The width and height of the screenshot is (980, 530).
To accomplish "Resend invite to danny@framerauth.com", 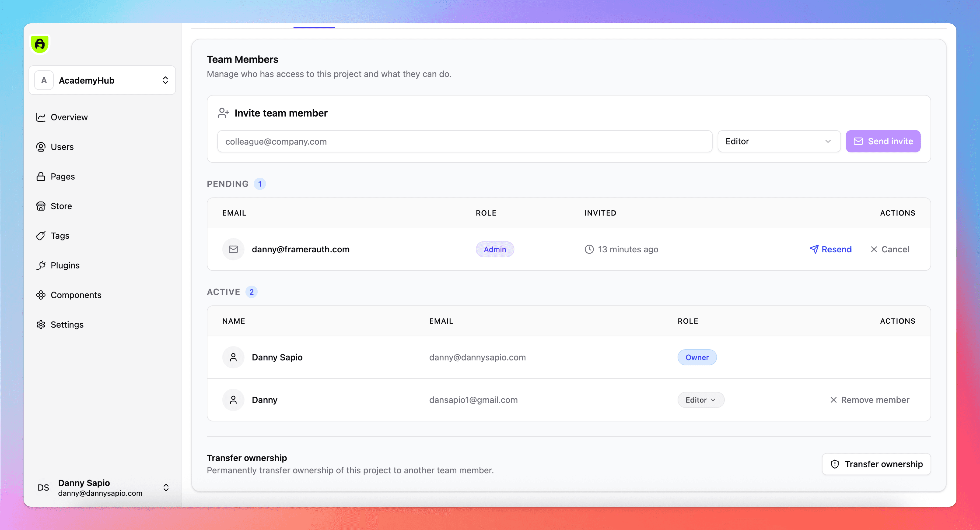I will click(830, 249).
